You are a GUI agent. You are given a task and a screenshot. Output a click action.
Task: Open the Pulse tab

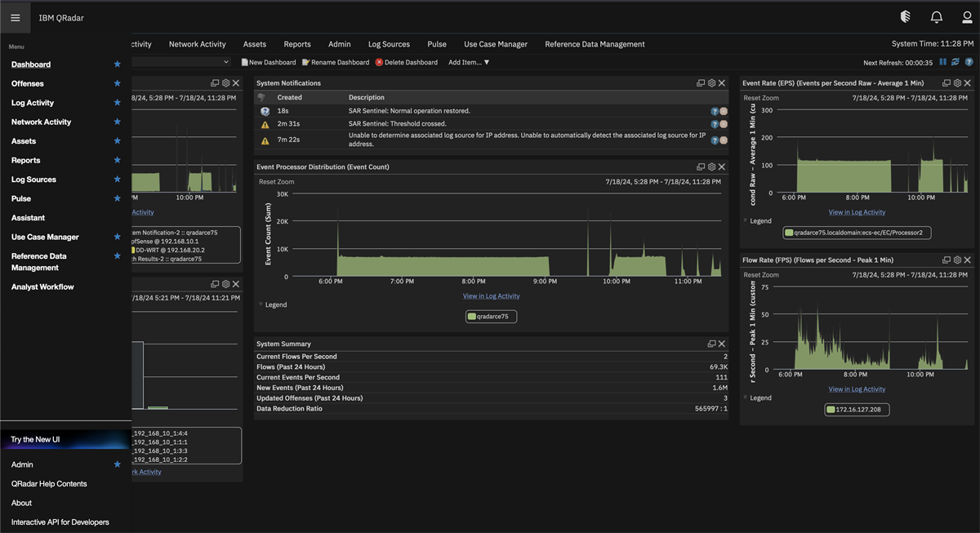point(437,44)
